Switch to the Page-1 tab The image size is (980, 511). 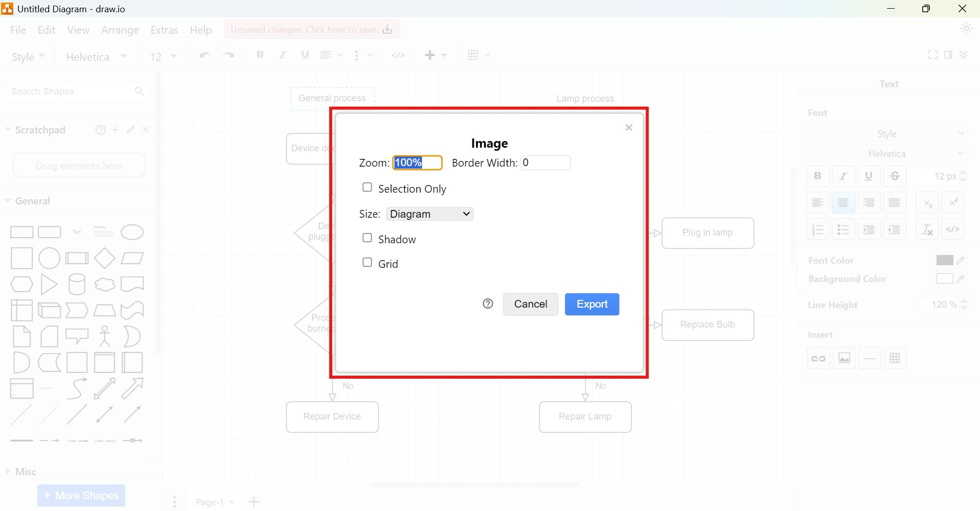pos(210,501)
